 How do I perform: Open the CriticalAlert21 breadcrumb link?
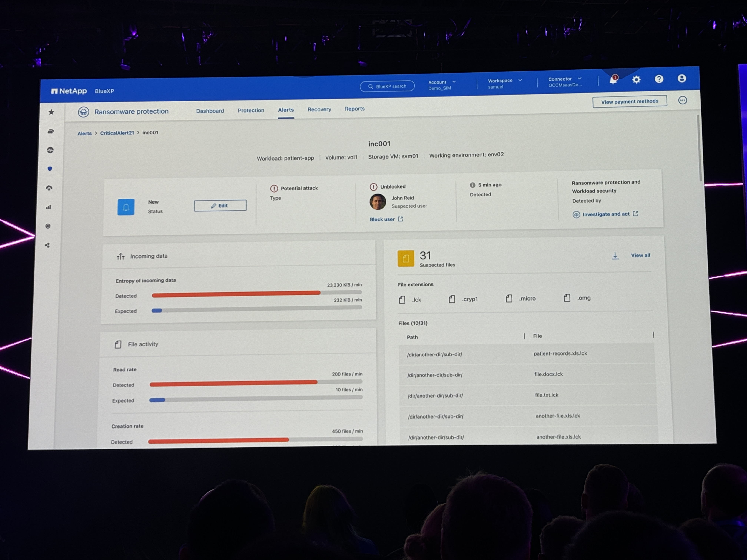coord(117,133)
